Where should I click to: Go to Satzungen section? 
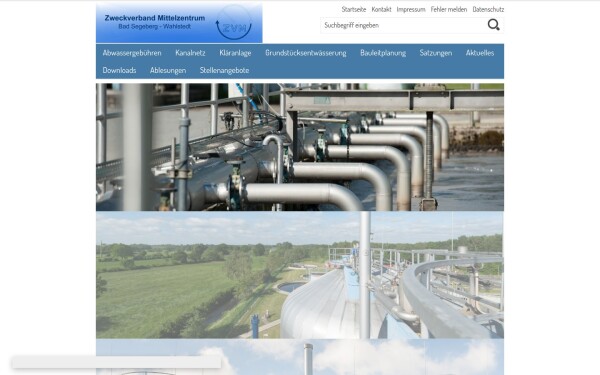[435, 53]
